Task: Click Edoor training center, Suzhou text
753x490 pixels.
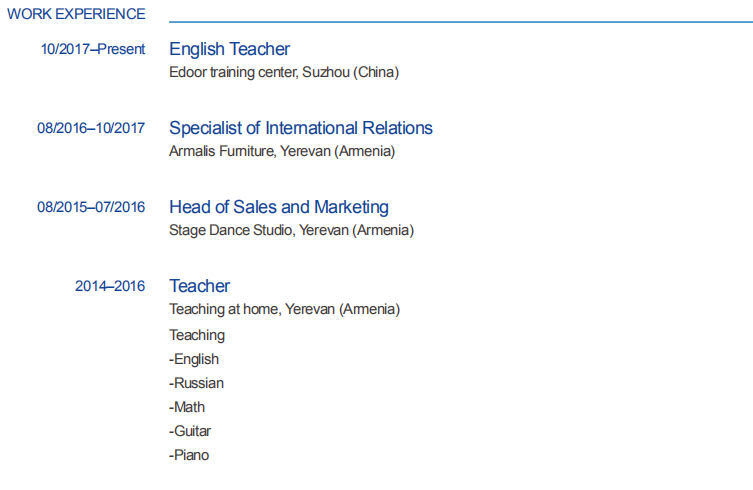Action: tap(284, 73)
